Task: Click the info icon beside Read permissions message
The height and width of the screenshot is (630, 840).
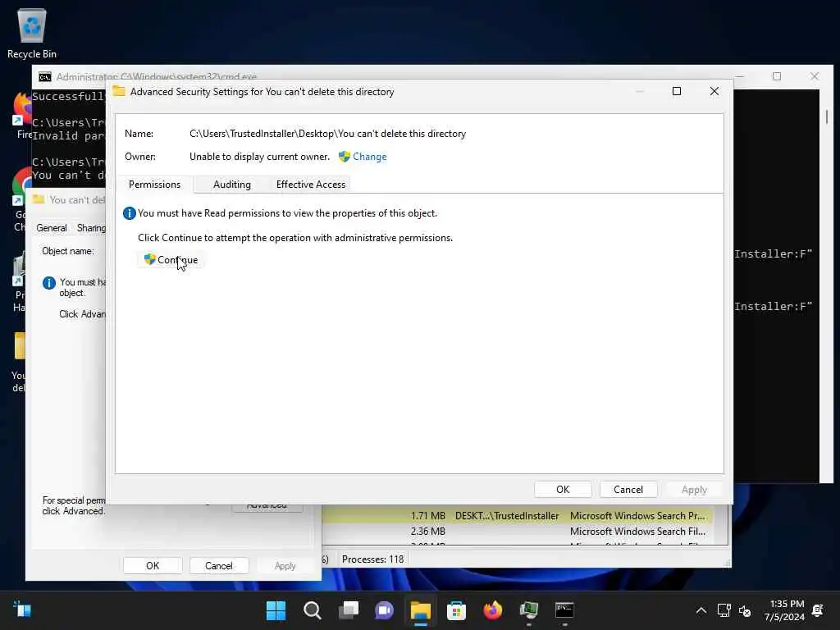Action: [x=129, y=213]
